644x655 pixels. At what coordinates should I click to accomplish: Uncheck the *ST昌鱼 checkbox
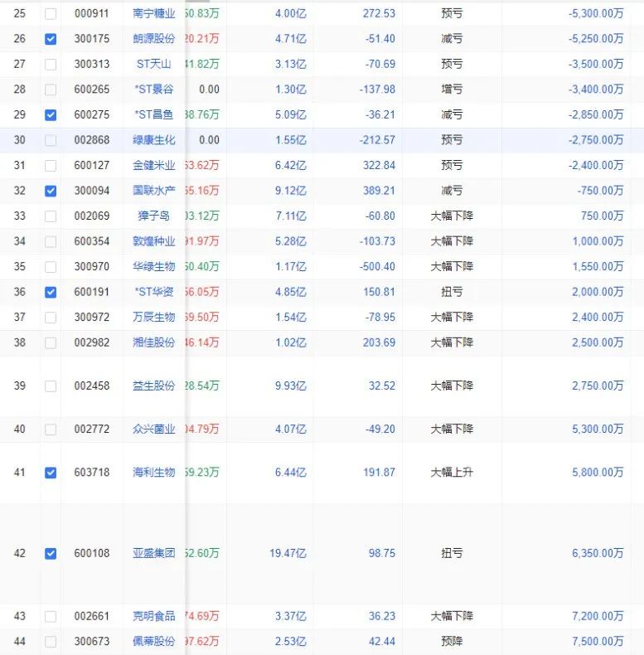[51, 115]
